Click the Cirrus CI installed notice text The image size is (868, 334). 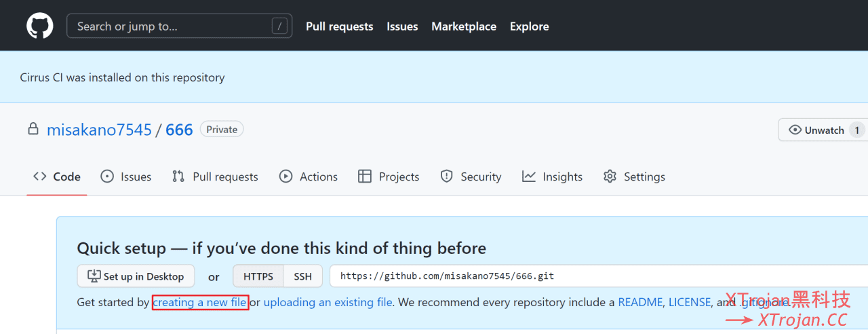click(122, 77)
